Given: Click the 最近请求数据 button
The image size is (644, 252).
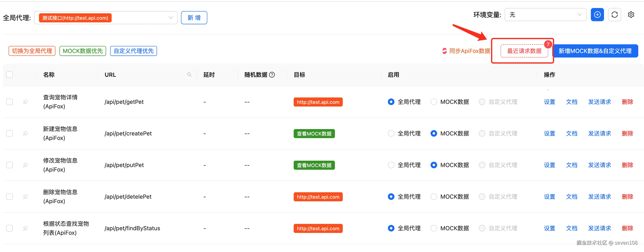Looking at the screenshot, I should 524,51.
